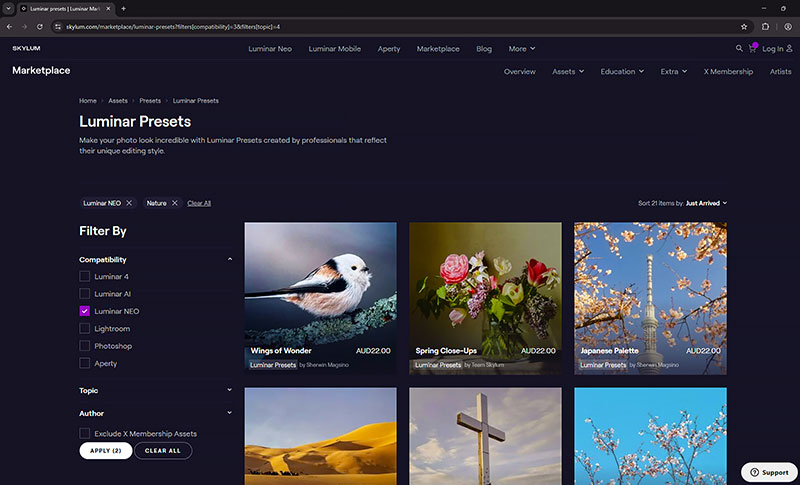Remove the Nature filter chip

(174, 203)
